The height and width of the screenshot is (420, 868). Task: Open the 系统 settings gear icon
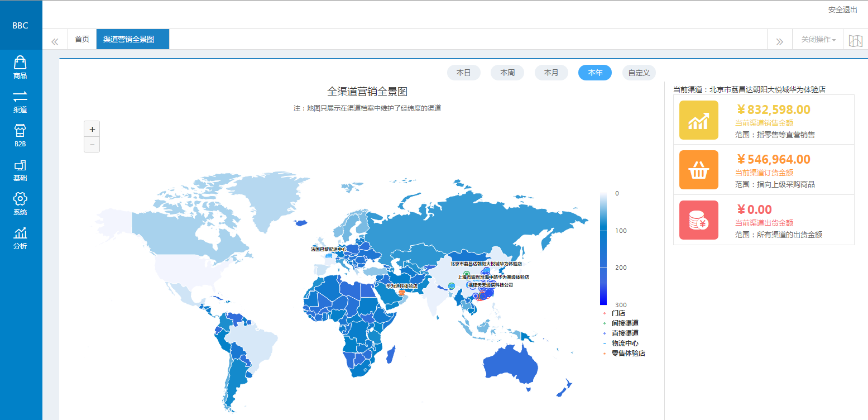(x=20, y=199)
